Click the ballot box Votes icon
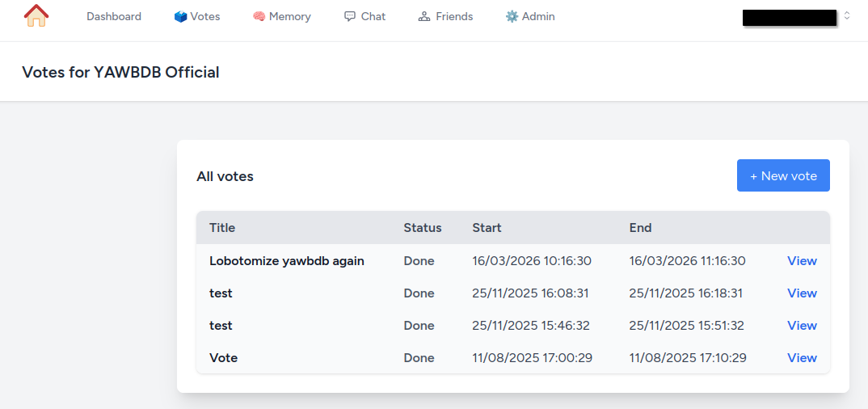 (x=180, y=17)
